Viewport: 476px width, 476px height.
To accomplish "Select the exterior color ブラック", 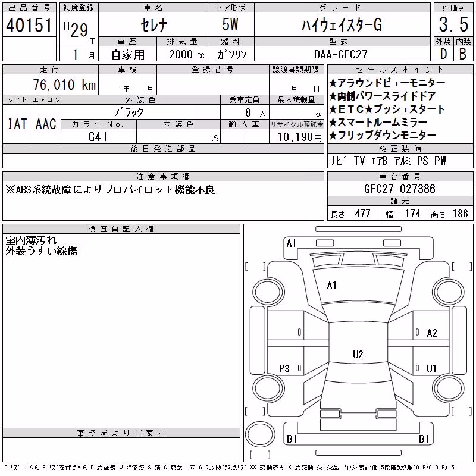I will click(x=129, y=112).
